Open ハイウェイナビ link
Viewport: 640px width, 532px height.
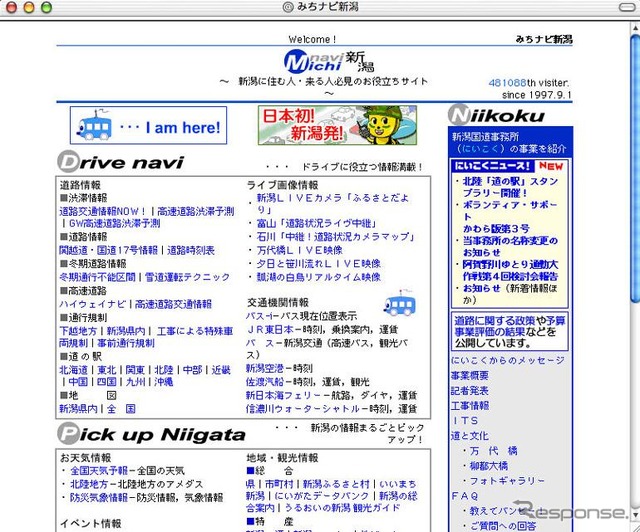click(x=93, y=304)
